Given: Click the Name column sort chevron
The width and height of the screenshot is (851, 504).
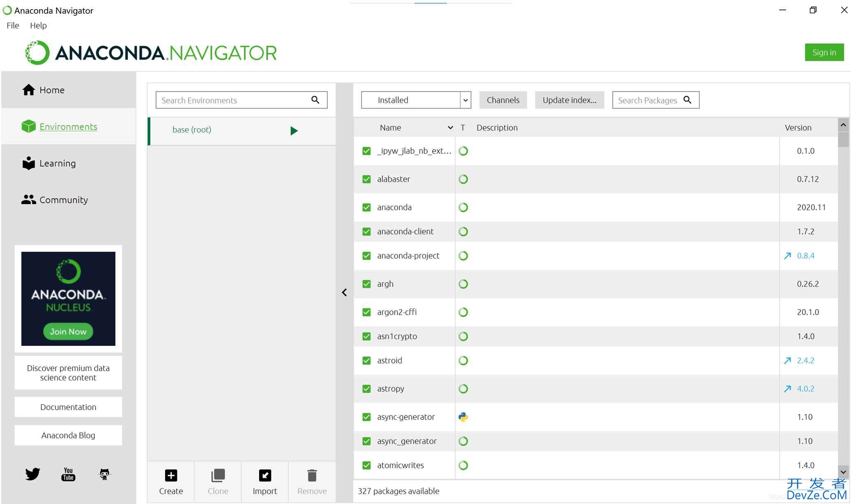Looking at the screenshot, I should (x=450, y=128).
